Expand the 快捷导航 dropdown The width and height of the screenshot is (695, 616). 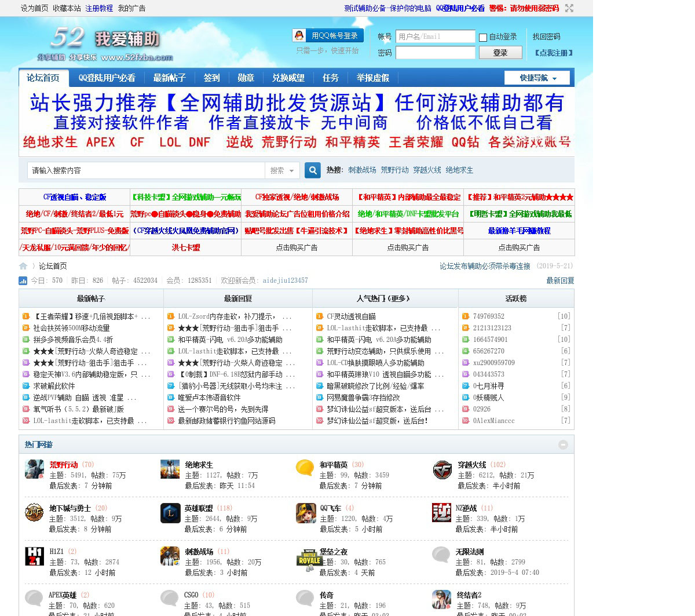pos(537,78)
